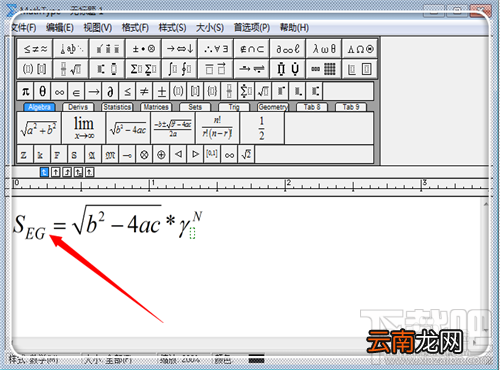Select the highlighted left-aligned tab stop button
500x370 pixels.
44,172
